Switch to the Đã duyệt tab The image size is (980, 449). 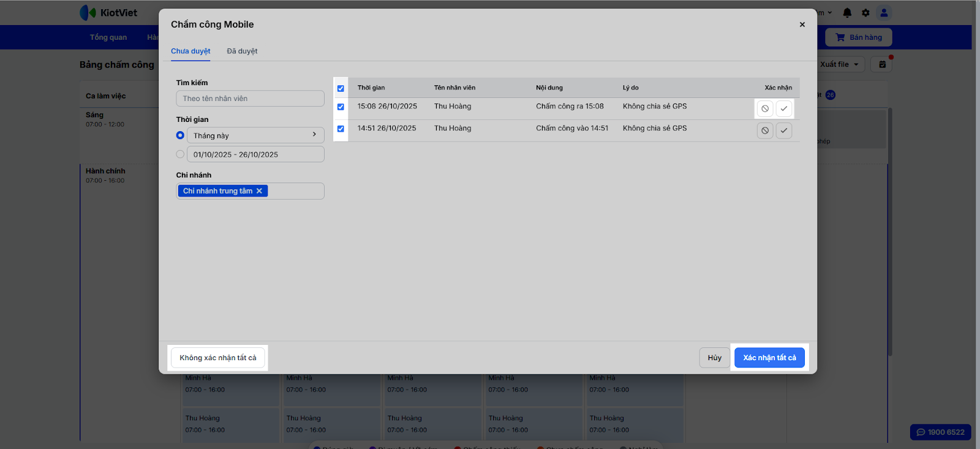pos(242,51)
